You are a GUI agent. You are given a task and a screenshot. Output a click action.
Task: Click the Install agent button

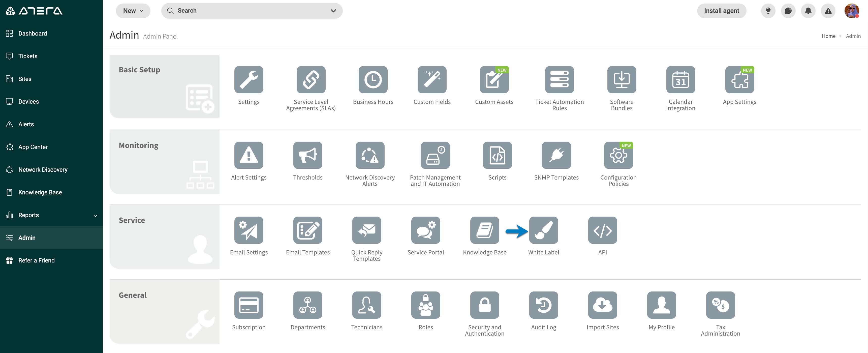721,11
